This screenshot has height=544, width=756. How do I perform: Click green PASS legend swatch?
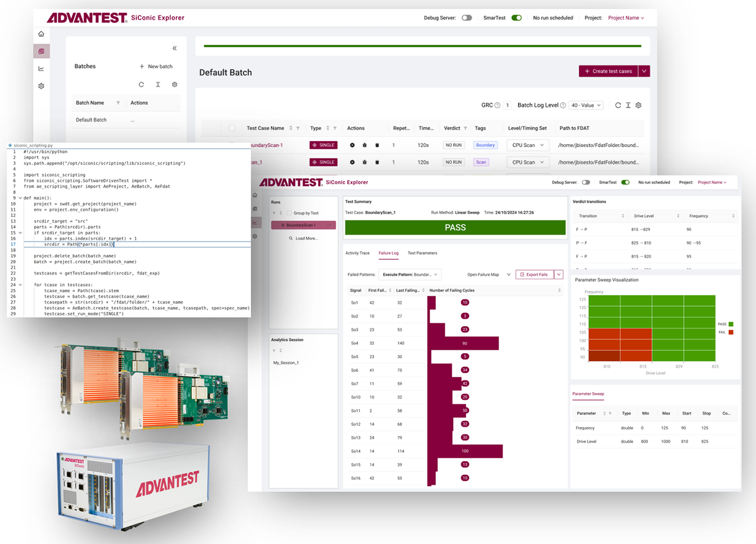[x=731, y=324]
